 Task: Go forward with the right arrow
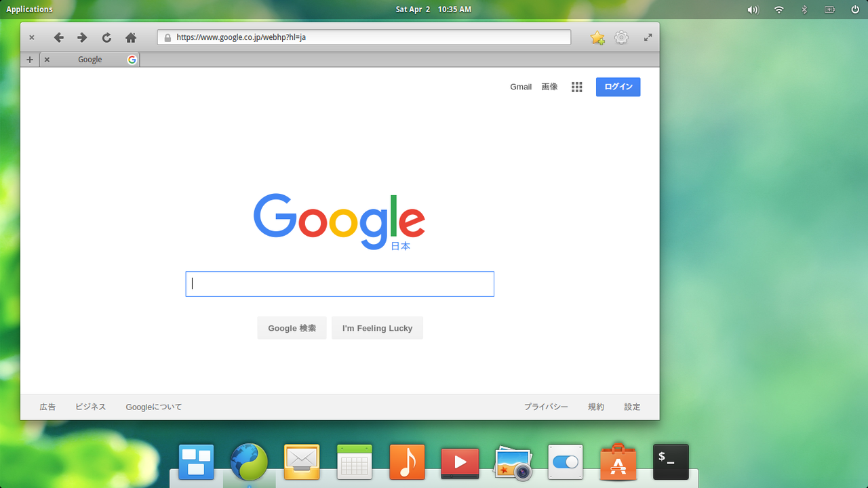pyautogui.click(x=82, y=38)
